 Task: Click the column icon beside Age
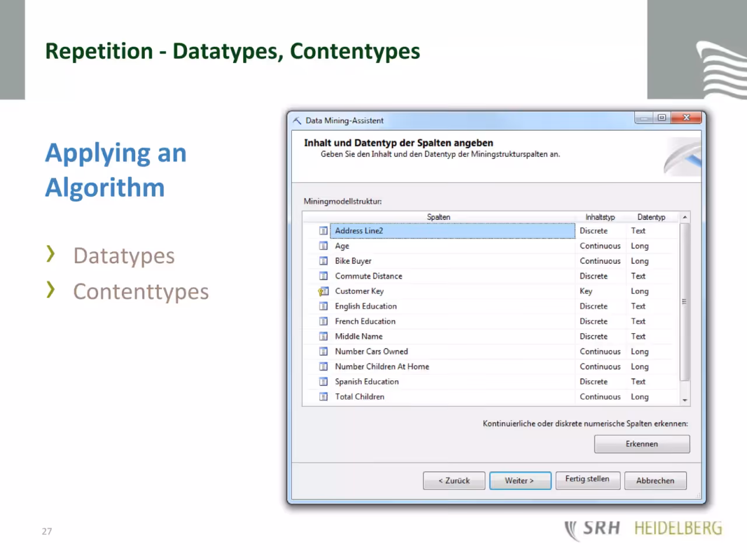[x=323, y=246]
